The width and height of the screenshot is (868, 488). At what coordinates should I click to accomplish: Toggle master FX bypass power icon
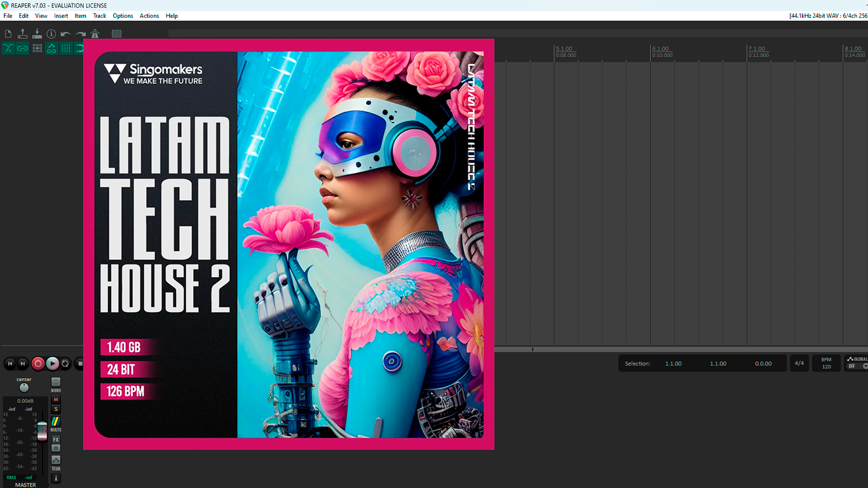(56, 448)
